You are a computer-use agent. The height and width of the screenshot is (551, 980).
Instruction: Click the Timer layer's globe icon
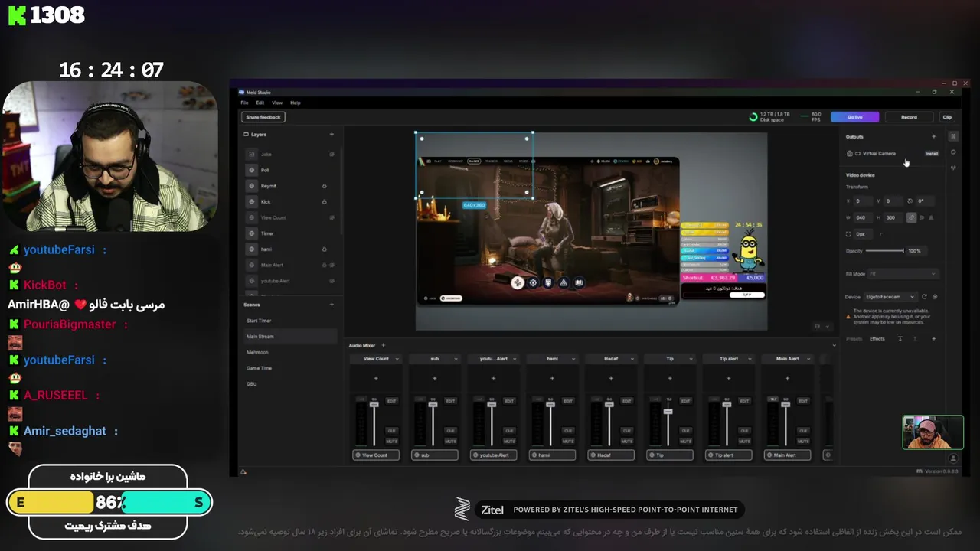252,233
